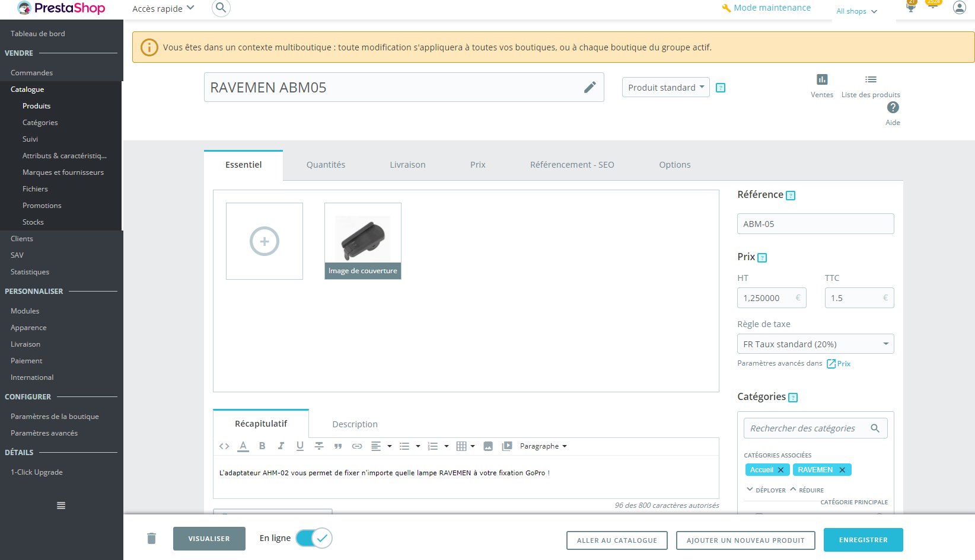Click the pencil edit icon next to product name
Viewport: 975px width, 560px height.
coord(590,87)
